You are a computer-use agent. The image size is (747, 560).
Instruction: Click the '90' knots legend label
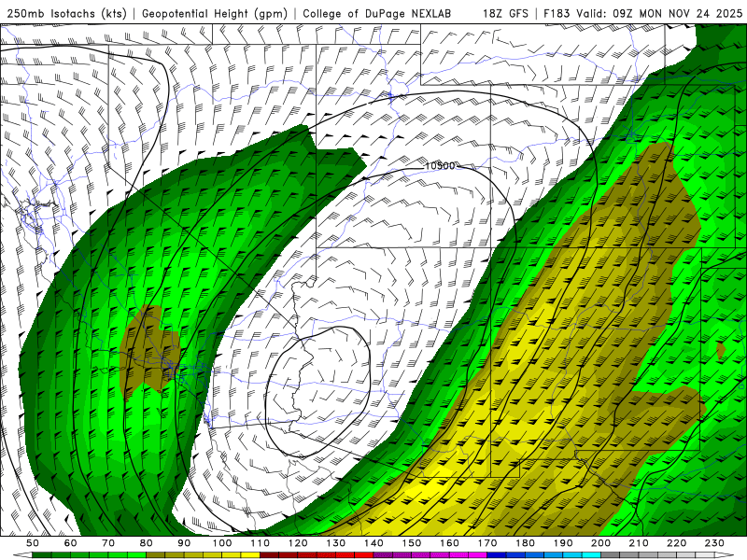coord(184,543)
